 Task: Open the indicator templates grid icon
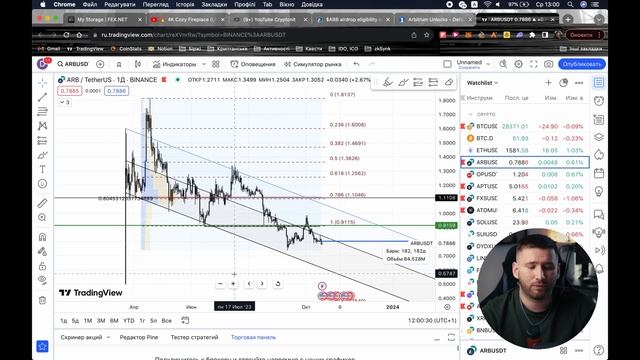point(216,64)
